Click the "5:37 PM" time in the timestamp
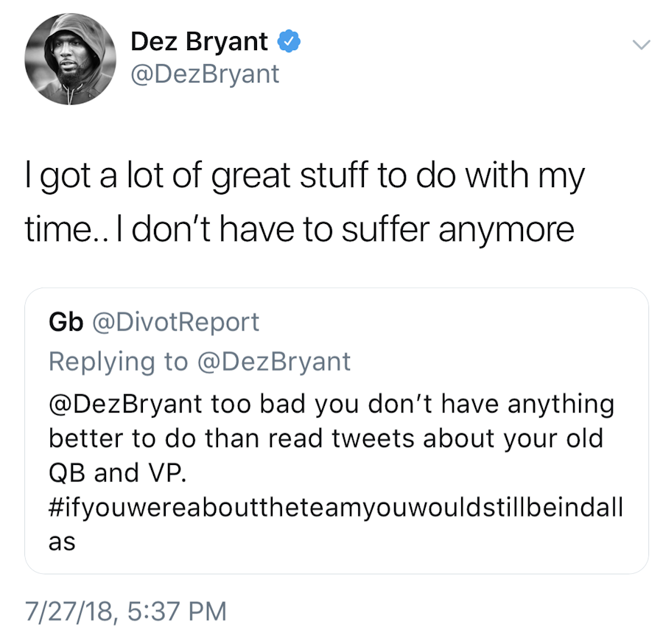 coord(175,611)
